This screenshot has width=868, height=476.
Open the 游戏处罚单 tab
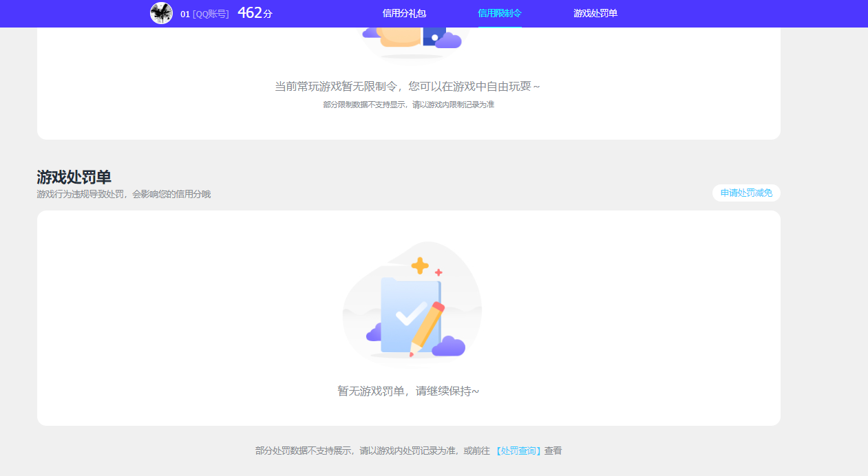595,13
